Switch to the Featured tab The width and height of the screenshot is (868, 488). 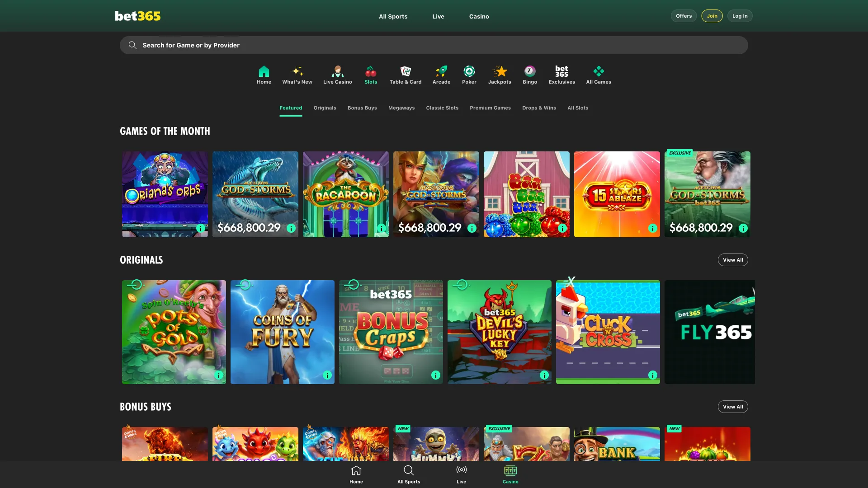[291, 108]
